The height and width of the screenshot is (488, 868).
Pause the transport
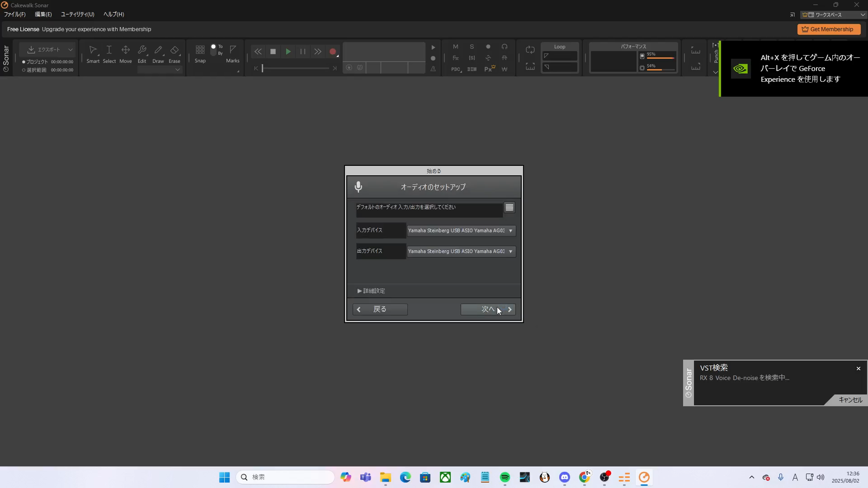click(x=303, y=52)
